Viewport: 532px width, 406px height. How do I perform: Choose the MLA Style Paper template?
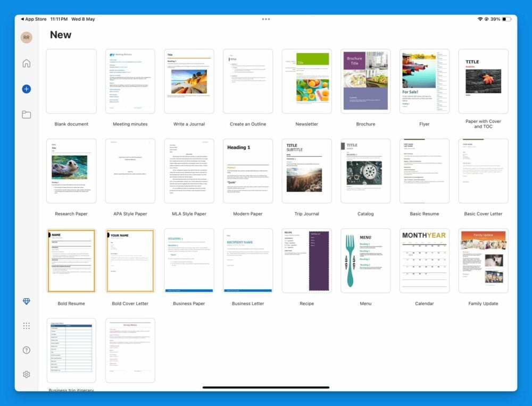click(x=189, y=171)
